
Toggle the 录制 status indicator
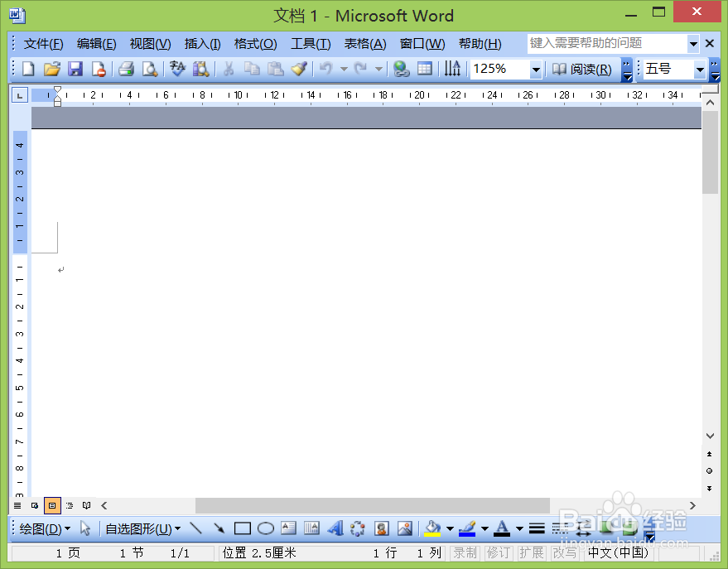pos(465,552)
